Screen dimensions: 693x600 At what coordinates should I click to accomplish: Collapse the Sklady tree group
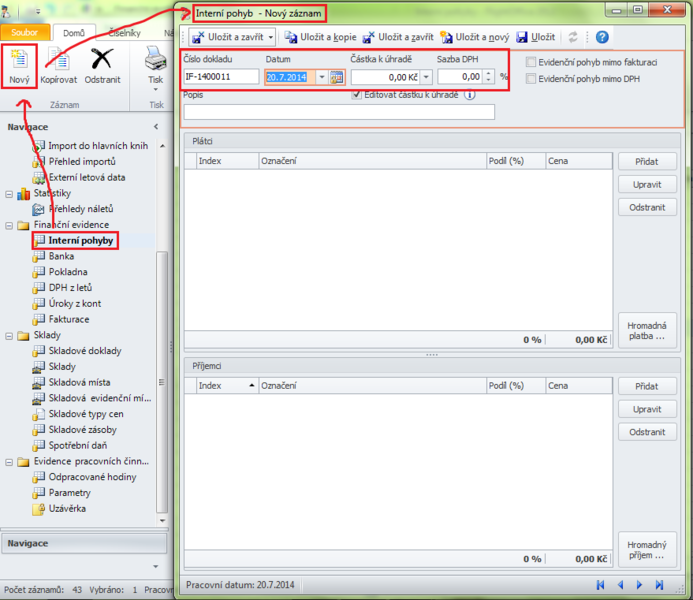pyautogui.click(x=10, y=335)
